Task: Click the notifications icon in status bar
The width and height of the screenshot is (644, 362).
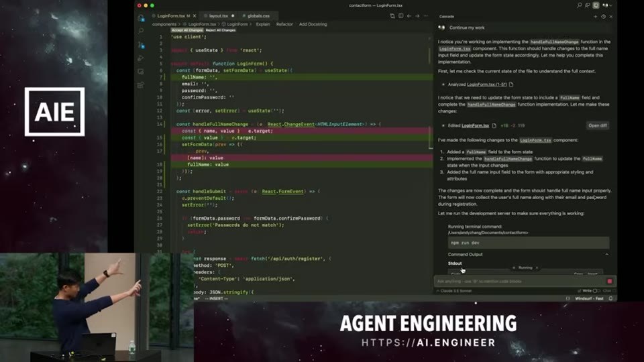Action: (x=610, y=299)
